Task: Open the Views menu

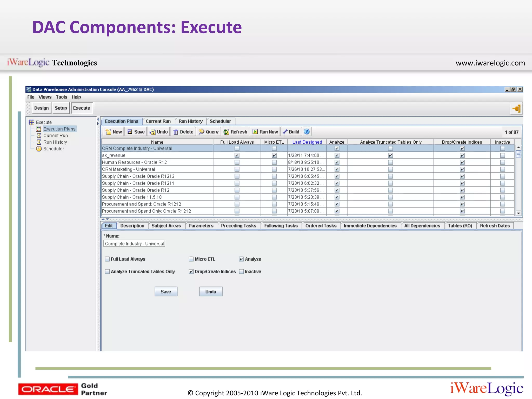Action: click(x=45, y=97)
